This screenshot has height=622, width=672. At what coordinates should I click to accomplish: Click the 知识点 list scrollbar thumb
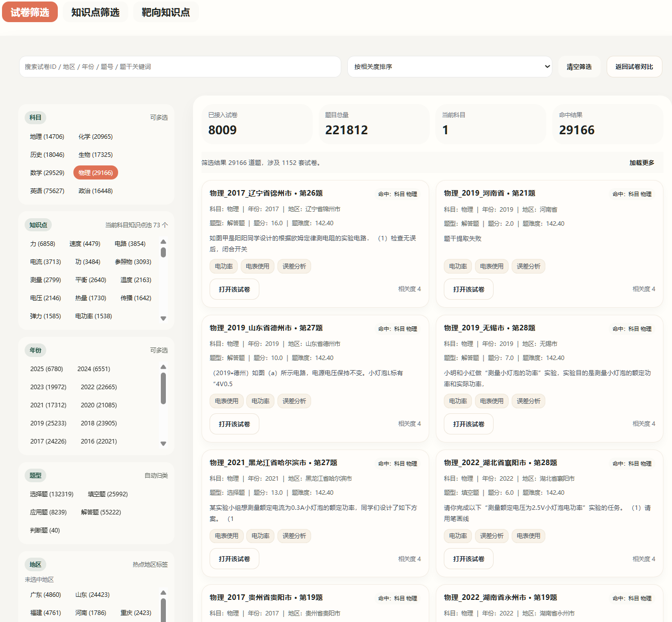pyautogui.click(x=163, y=251)
